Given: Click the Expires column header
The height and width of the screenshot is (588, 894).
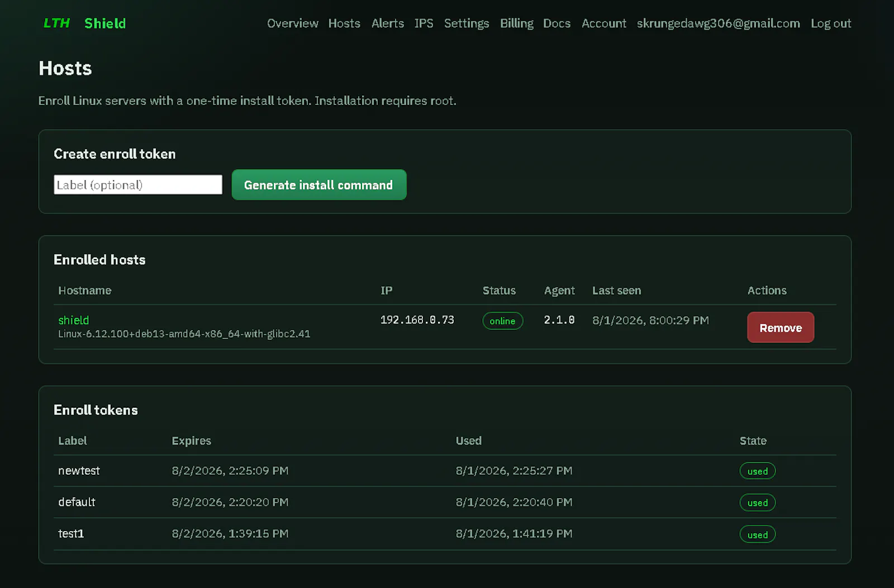Looking at the screenshot, I should [192, 441].
